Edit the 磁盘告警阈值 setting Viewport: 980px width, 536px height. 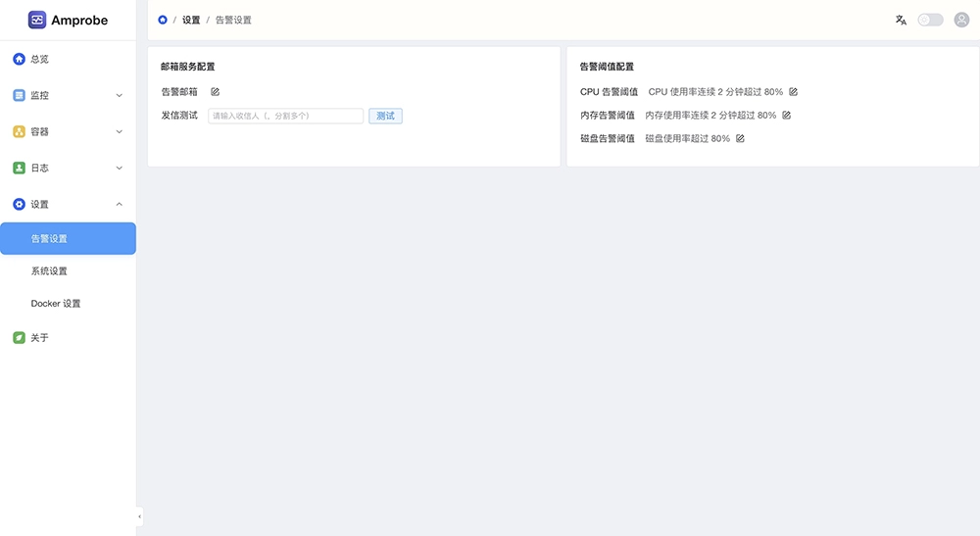tap(741, 139)
